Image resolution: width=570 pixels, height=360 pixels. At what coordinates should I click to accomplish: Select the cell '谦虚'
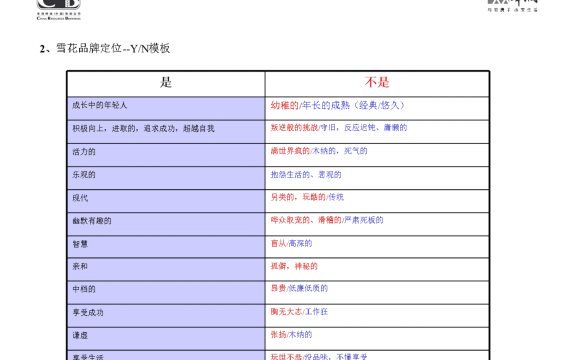tap(166, 339)
